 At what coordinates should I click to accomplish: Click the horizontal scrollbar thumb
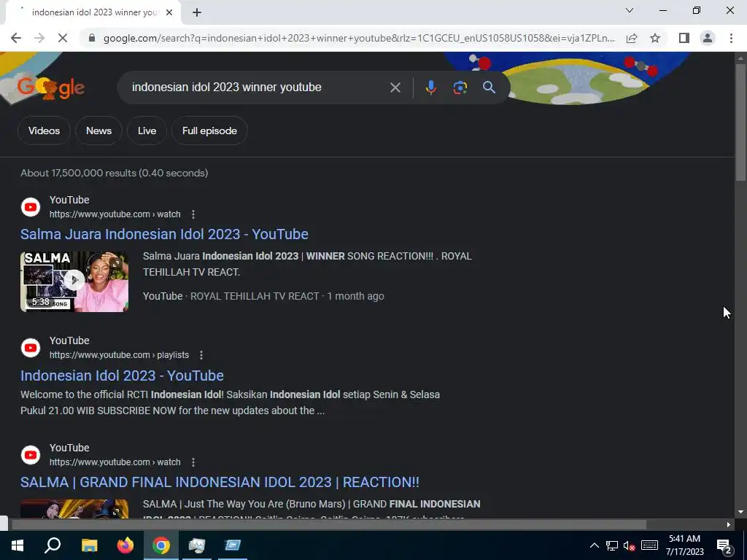(x=329, y=524)
